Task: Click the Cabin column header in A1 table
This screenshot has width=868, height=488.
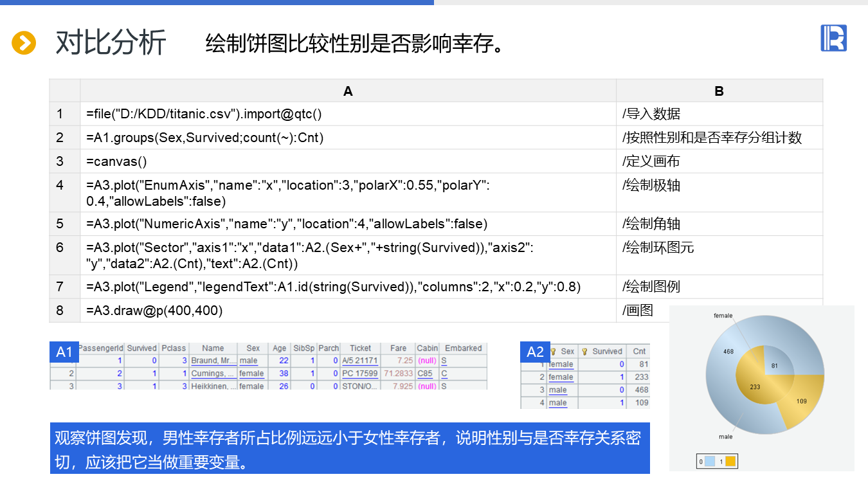Action: coord(428,348)
